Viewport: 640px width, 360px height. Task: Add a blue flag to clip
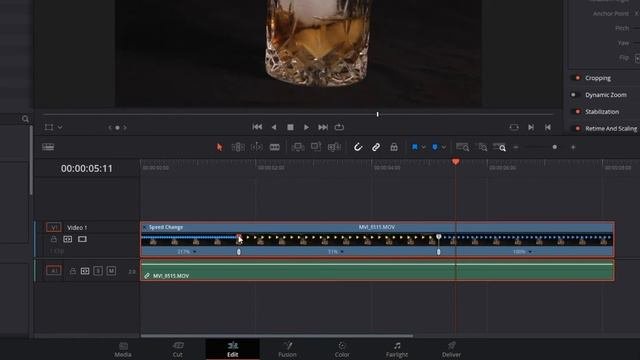(415, 147)
